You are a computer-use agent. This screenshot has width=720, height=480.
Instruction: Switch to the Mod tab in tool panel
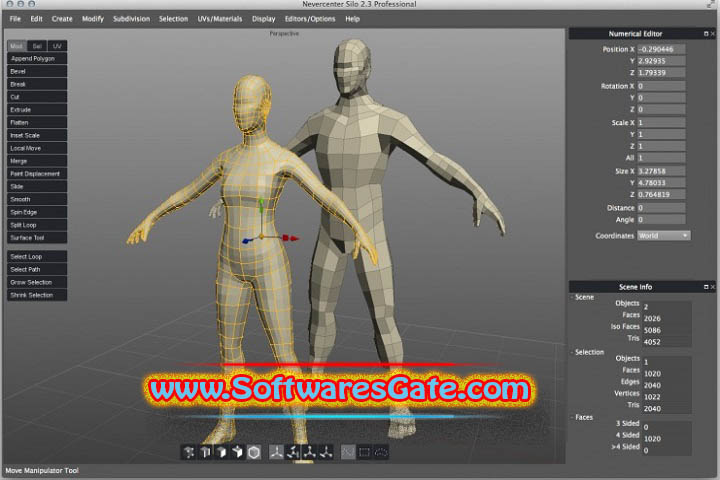click(17, 46)
